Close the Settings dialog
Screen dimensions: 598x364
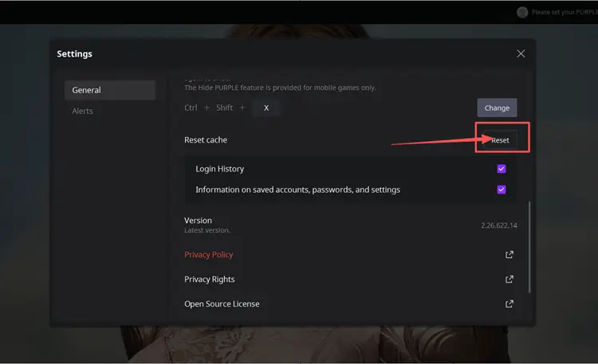(x=521, y=53)
